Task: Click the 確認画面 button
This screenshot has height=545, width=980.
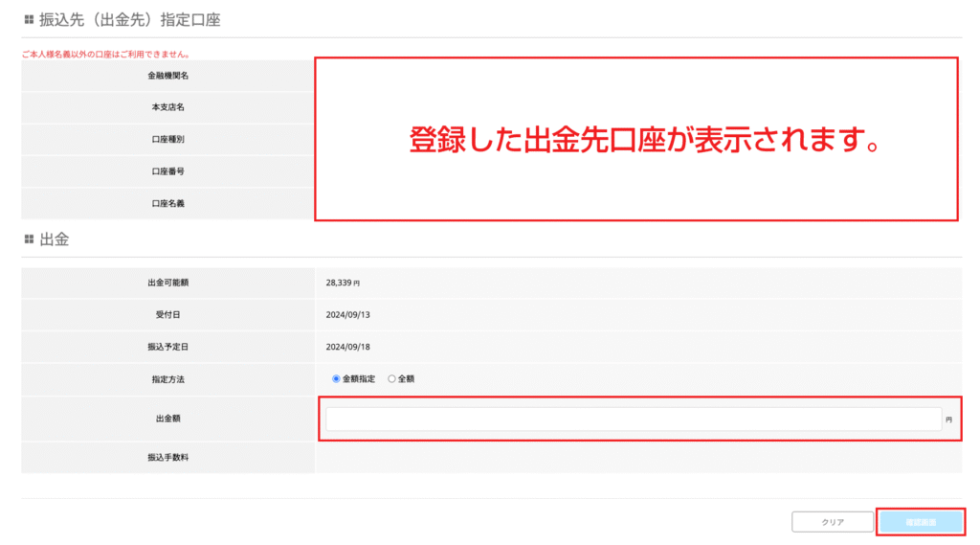Action: [920, 522]
